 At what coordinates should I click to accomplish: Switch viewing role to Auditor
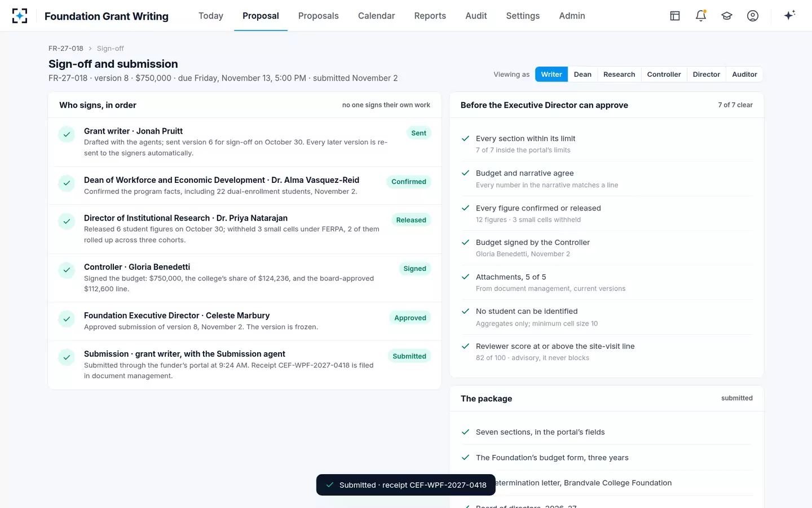pos(744,75)
